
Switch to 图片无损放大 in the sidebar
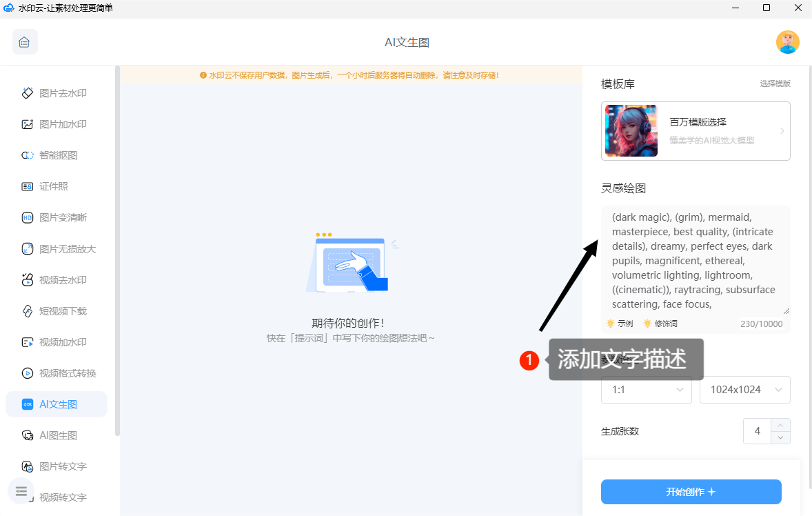tap(68, 249)
